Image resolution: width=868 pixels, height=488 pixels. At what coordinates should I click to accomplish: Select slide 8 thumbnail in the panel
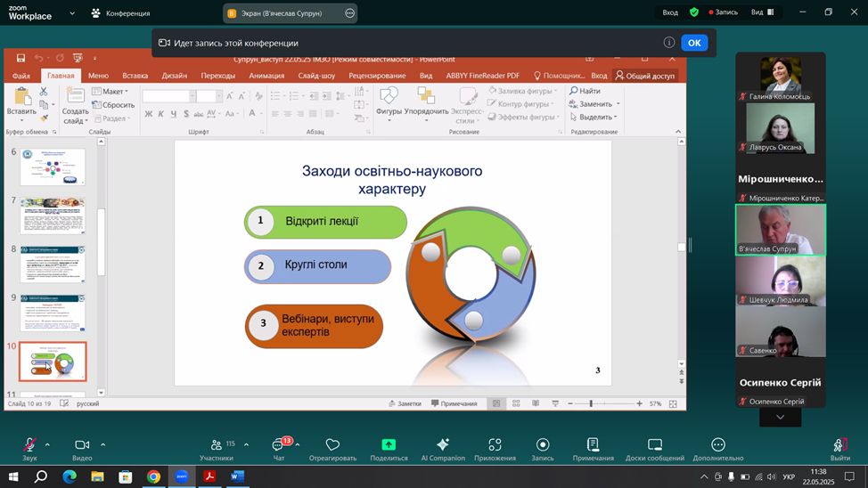point(53,264)
